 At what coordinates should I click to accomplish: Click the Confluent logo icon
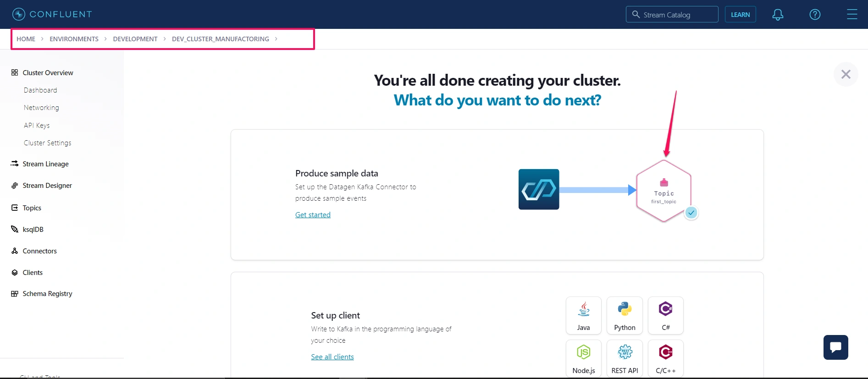[x=19, y=14]
